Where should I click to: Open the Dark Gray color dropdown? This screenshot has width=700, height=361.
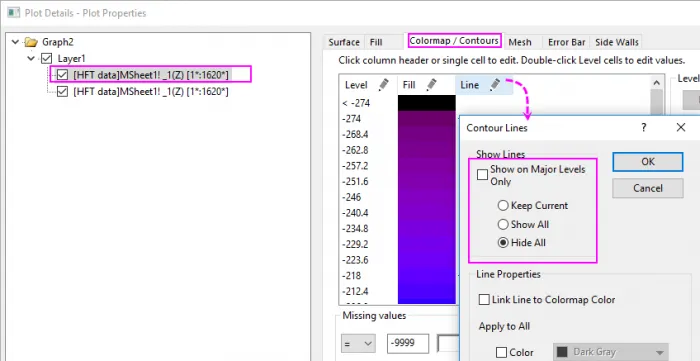tap(611, 352)
